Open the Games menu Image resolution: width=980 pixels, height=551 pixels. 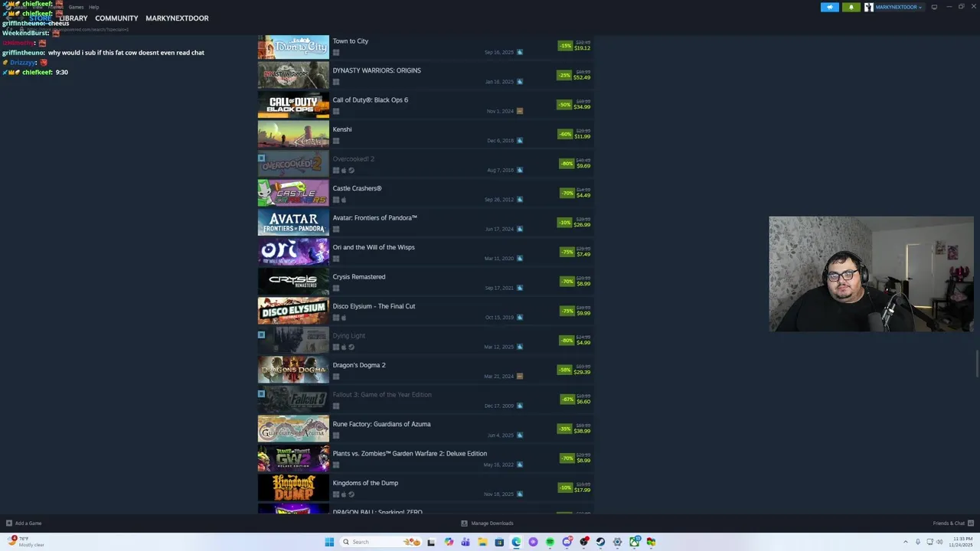pyautogui.click(x=76, y=7)
